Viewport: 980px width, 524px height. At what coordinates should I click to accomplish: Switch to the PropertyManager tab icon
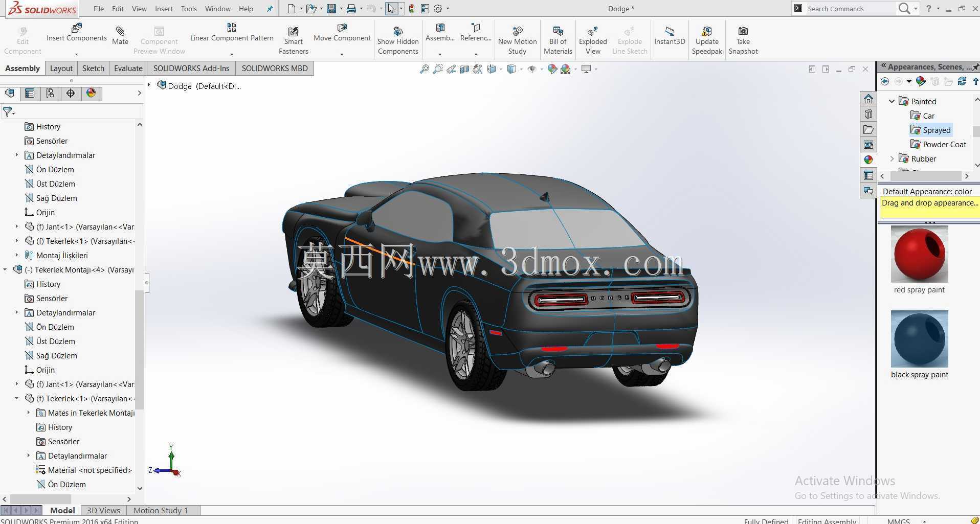point(30,93)
